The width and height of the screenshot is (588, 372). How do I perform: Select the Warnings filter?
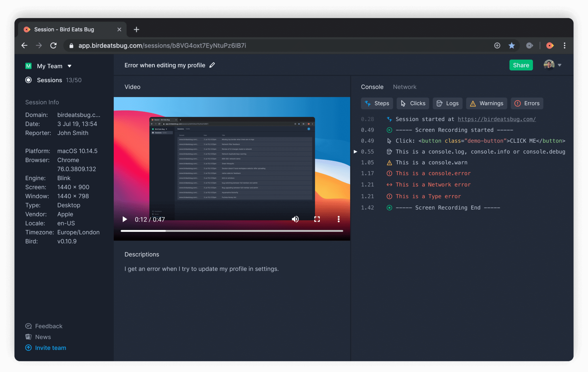pyautogui.click(x=486, y=103)
